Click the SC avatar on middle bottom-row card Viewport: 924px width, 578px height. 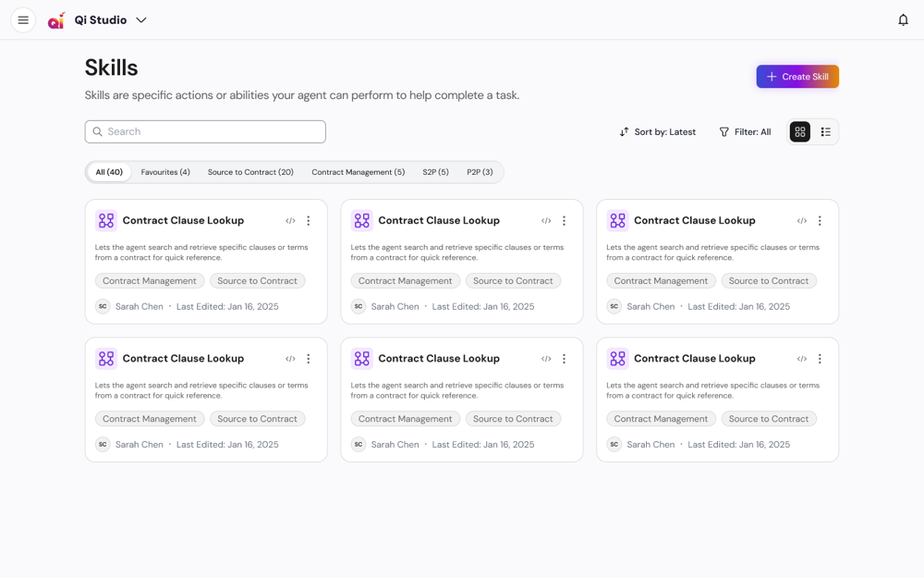359,445
